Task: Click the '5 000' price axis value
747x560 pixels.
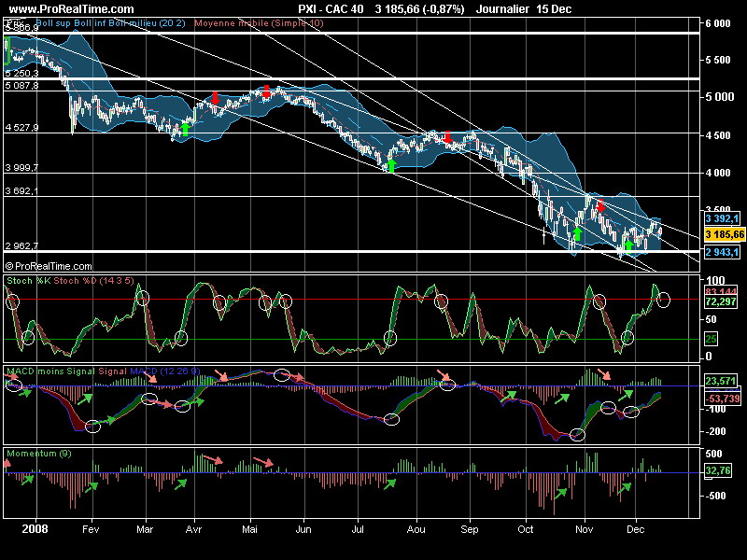Action: tap(719, 97)
